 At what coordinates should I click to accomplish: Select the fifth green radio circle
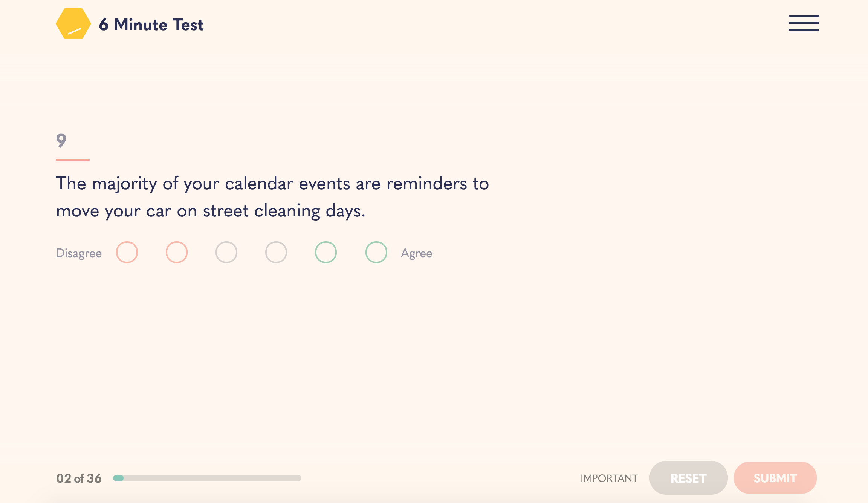point(326,252)
